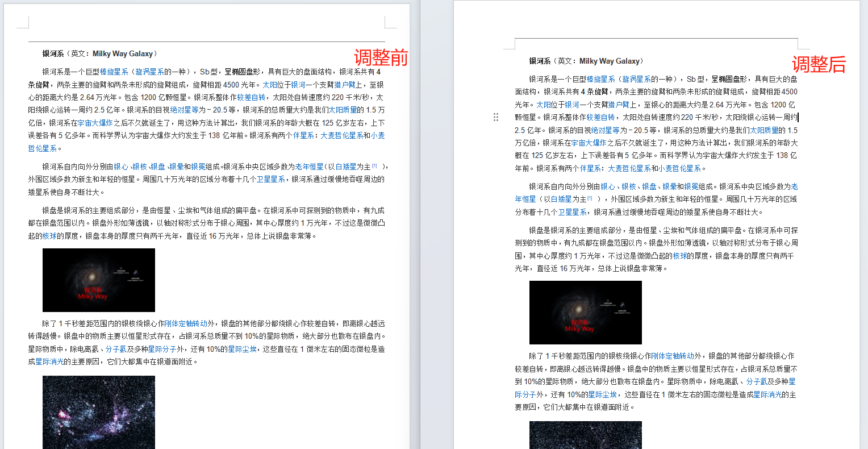The image size is (868, 449).
Task: Open footnote [1] reference in left document
Action: (x=374, y=165)
